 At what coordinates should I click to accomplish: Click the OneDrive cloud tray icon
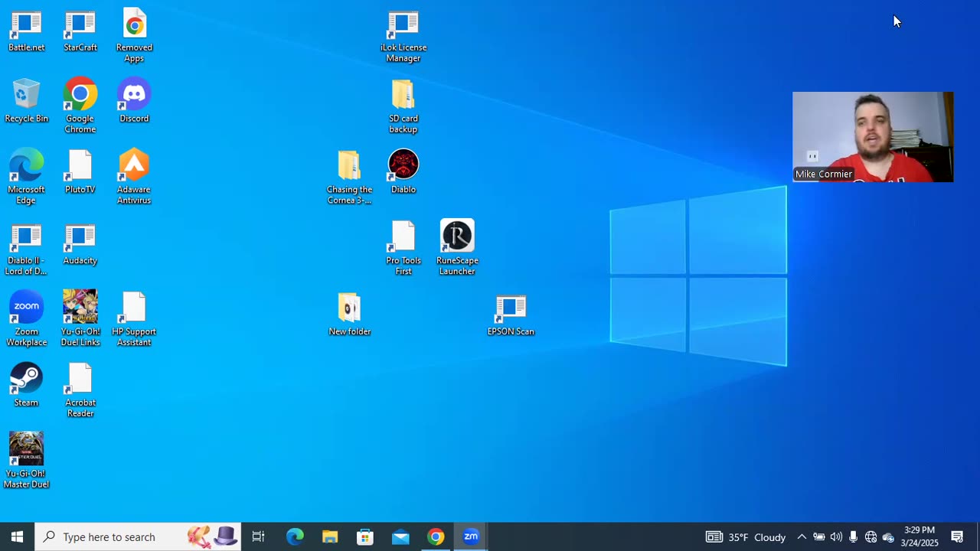tap(888, 536)
